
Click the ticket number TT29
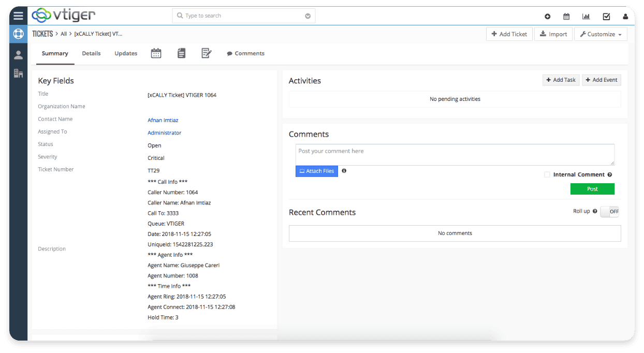(154, 170)
